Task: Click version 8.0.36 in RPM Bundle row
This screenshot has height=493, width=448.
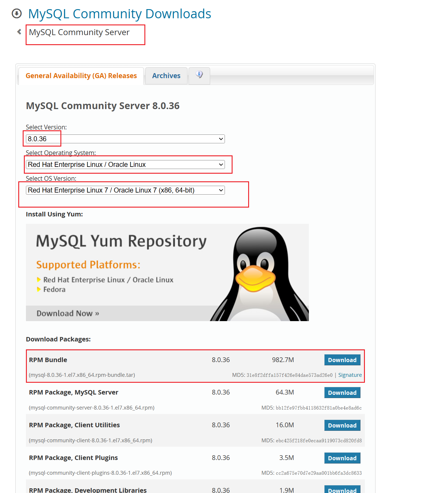Action: (221, 360)
